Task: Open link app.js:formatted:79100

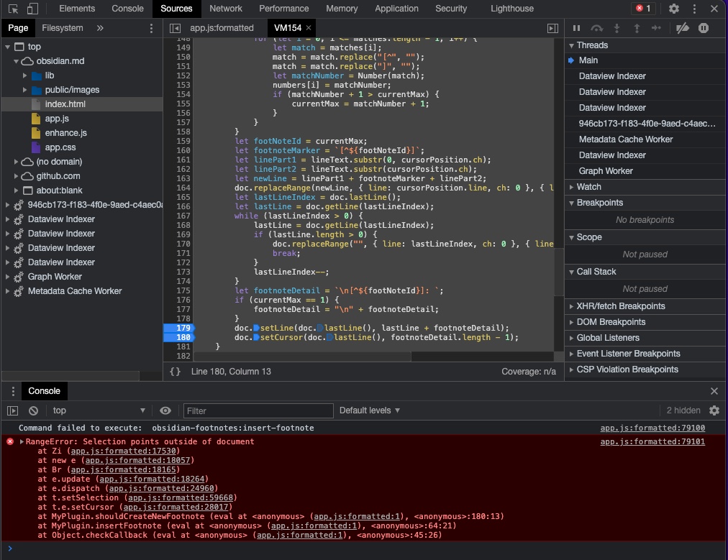Action: [x=652, y=428]
